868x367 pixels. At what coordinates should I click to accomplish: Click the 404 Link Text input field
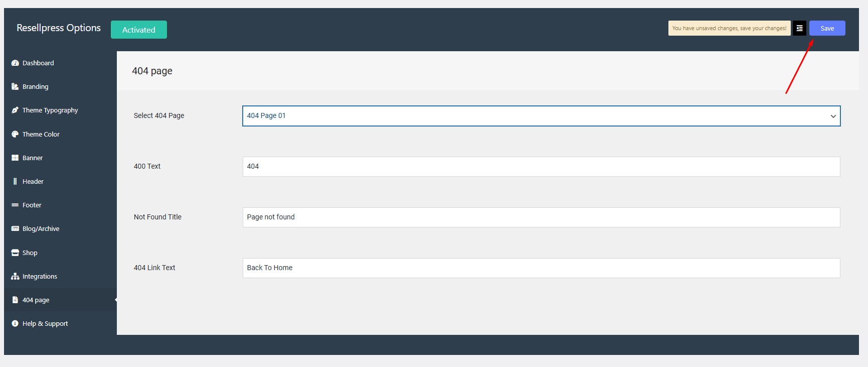[x=541, y=268]
